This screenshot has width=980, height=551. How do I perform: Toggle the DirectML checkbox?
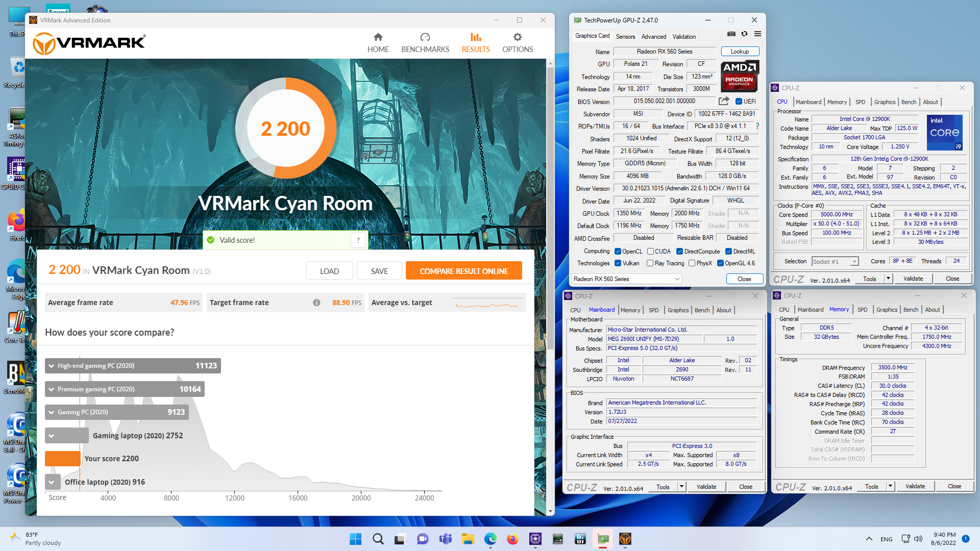point(729,252)
